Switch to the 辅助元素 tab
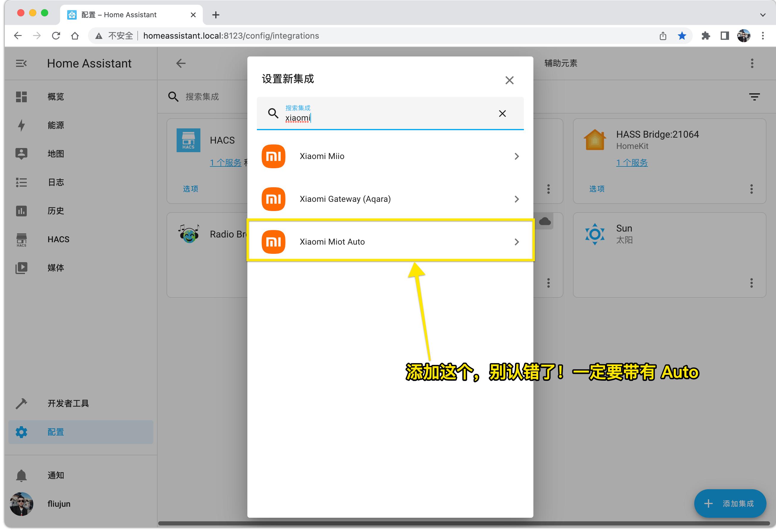Image resolution: width=776 pixels, height=532 pixels. [561, 63]
